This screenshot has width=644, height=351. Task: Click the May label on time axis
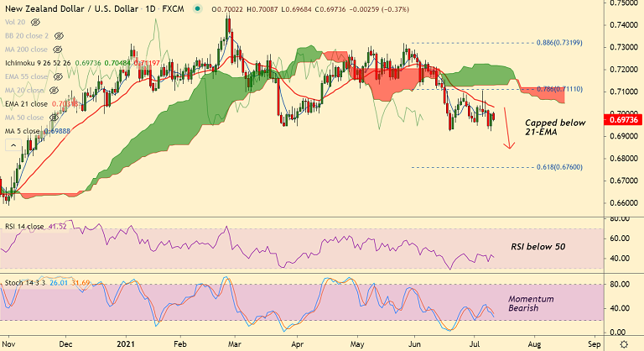pos(357,344)
